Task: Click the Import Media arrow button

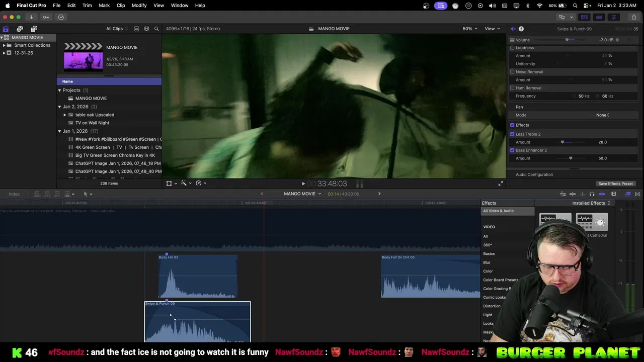Action: (x=31, y=17)
